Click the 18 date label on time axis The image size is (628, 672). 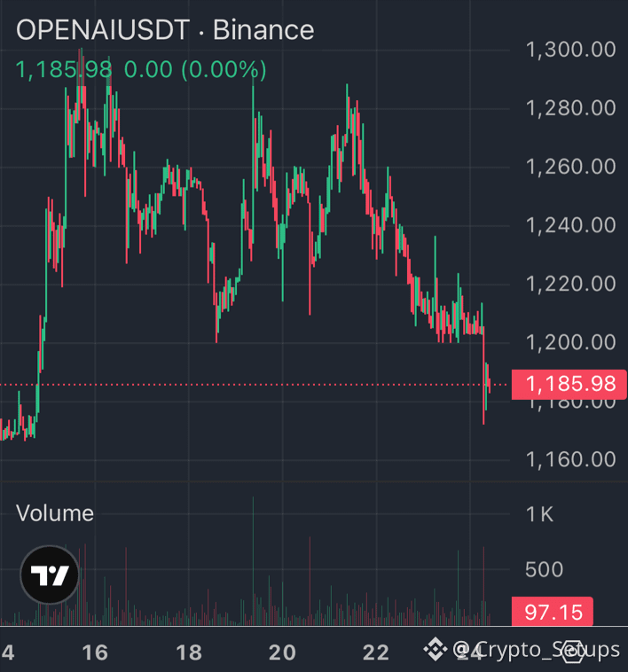click(x=189, y=652)
